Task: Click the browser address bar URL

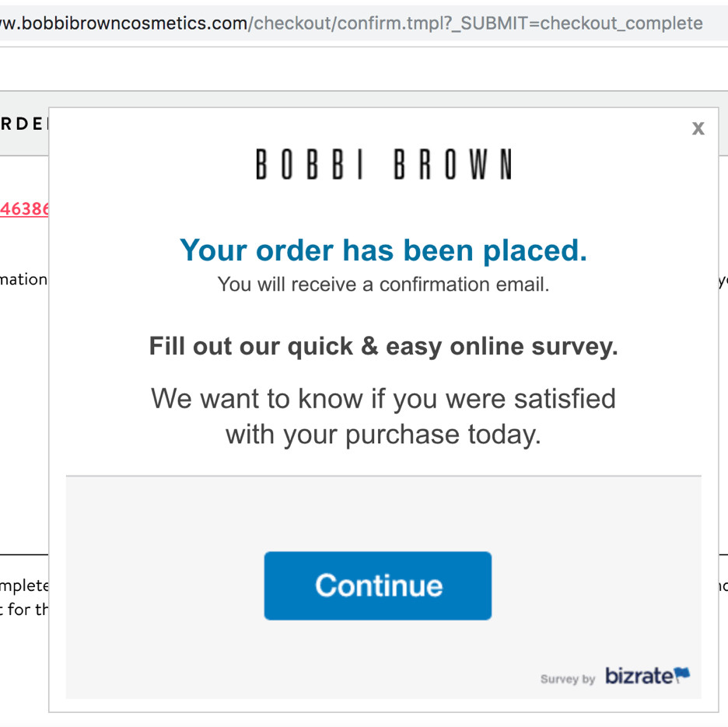Action: click(351, 23)
